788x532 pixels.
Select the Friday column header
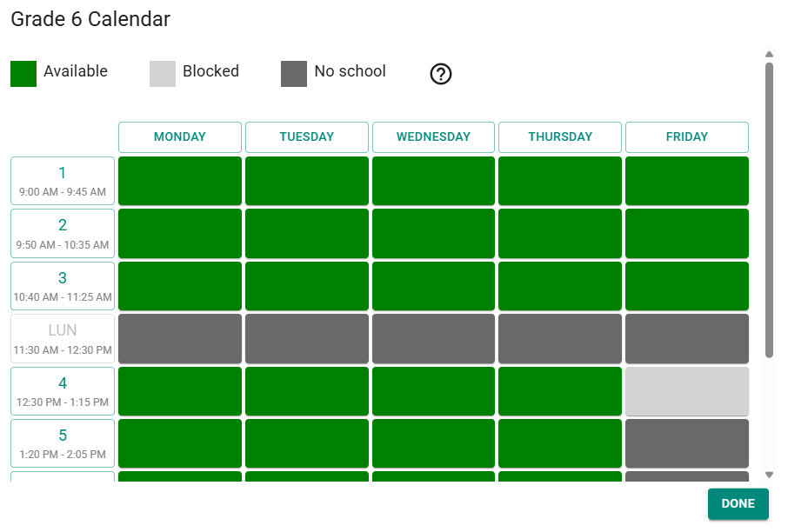point(687,136)
